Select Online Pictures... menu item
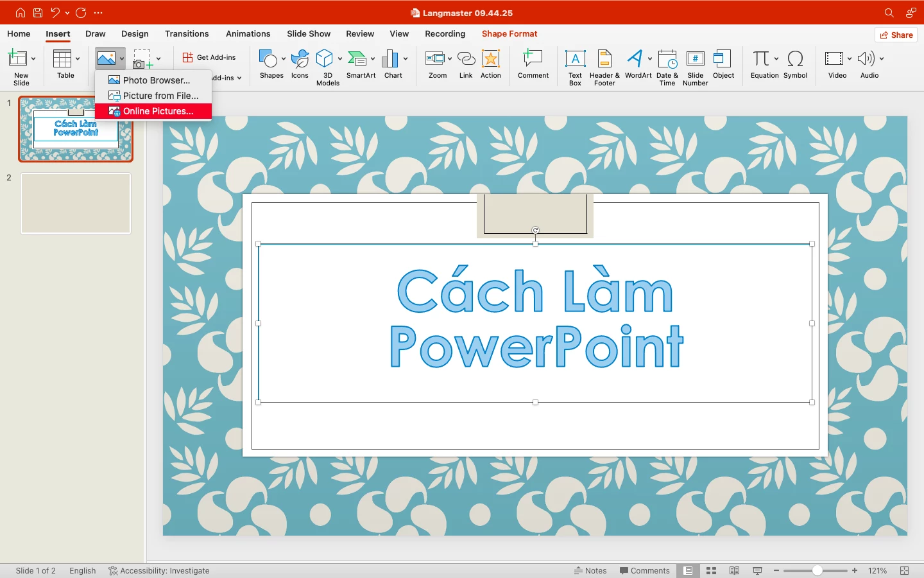 [x=153, y=111]
